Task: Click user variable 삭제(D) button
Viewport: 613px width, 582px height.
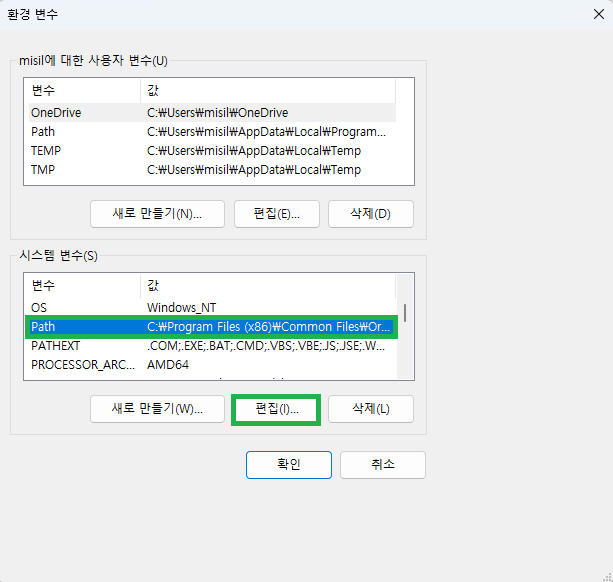Action: [371, 214]
